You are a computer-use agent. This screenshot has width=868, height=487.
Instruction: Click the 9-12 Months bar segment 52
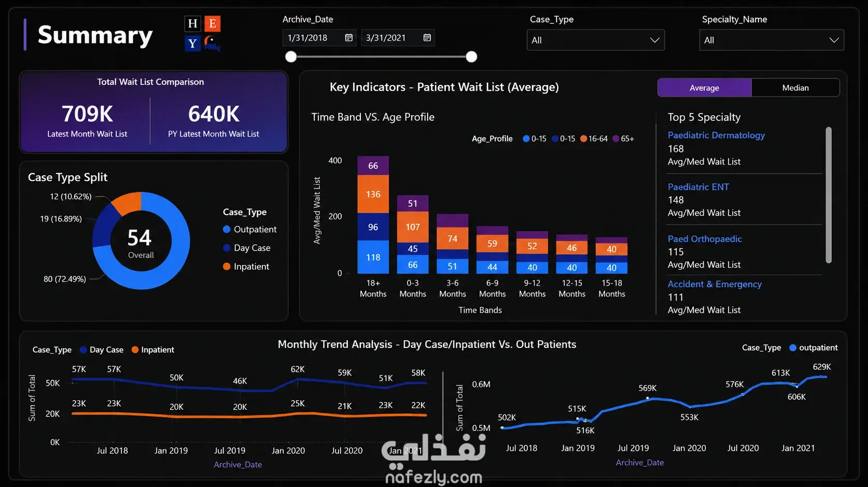point(532,246)
